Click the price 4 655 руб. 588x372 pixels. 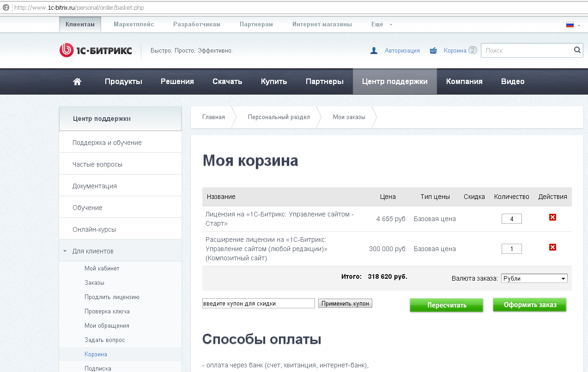pos(392,219)
